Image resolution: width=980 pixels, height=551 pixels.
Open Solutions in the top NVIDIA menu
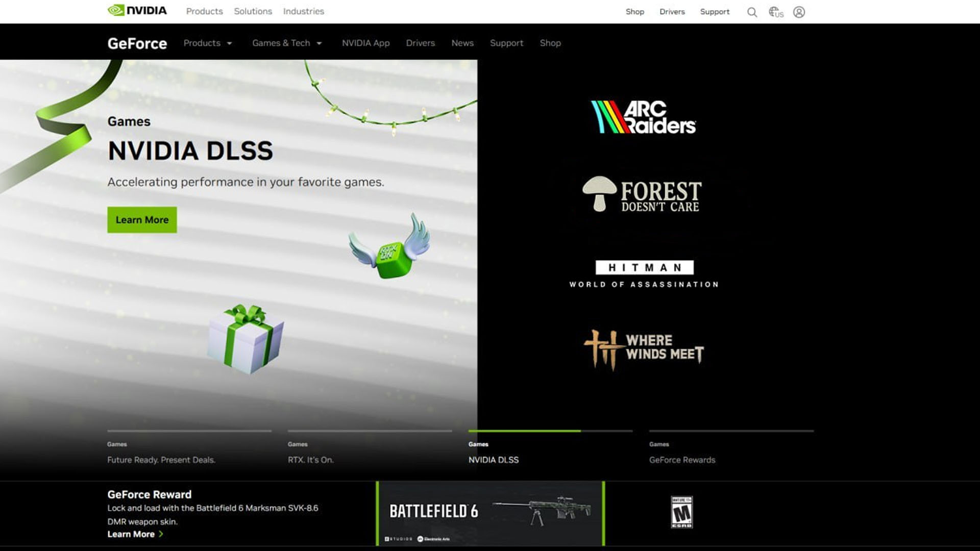253,11
